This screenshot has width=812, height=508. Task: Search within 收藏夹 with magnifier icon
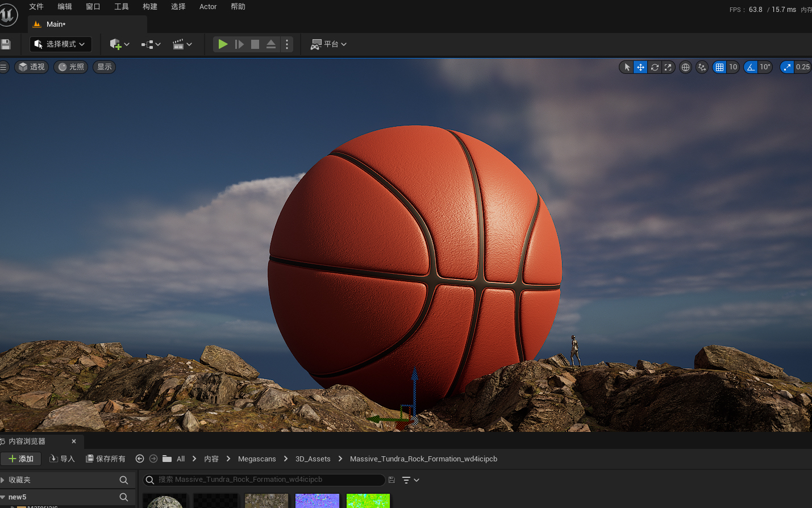(x=124, y=480)
